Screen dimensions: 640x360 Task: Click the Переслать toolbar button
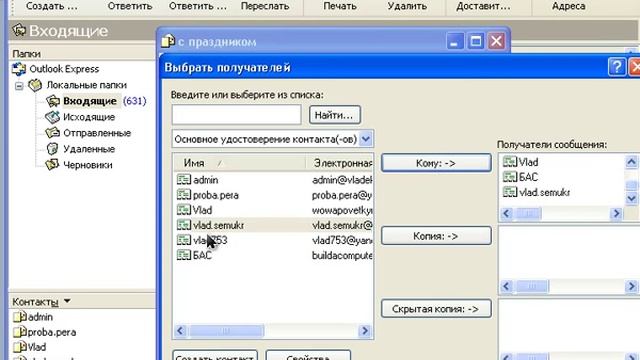coord(265,7)
